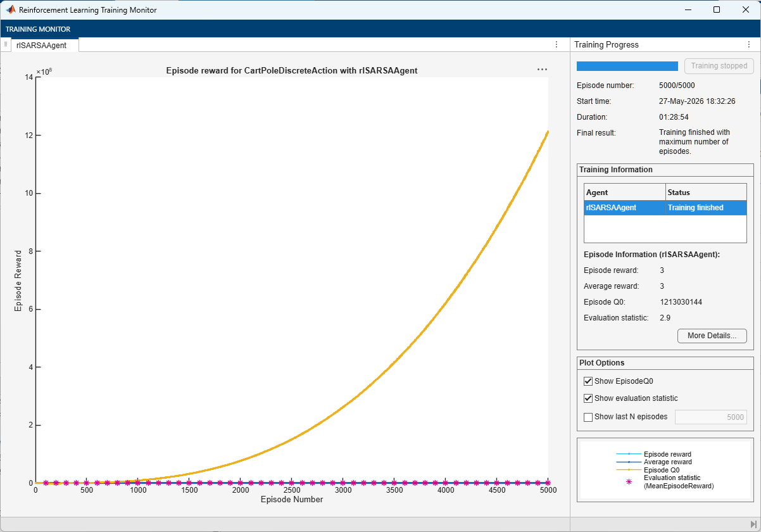Click the Average reward legend entry
761x532 pixels.
(653, 462)
